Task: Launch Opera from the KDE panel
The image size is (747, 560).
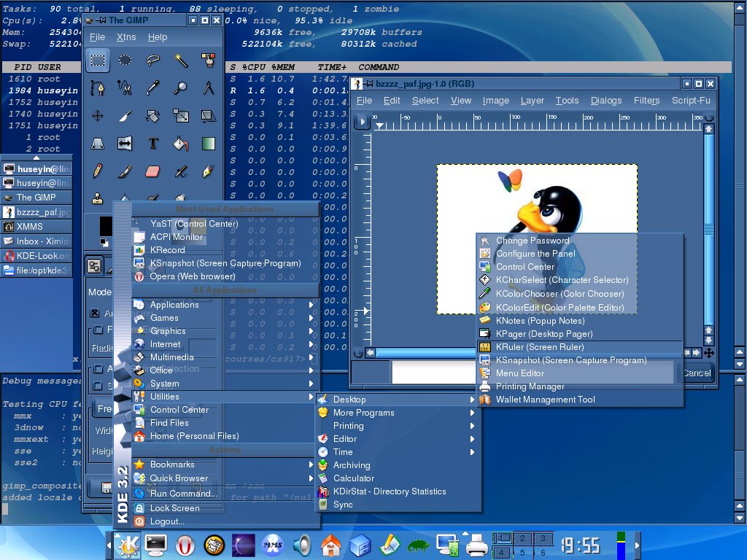Action: [x=185, y=545]
